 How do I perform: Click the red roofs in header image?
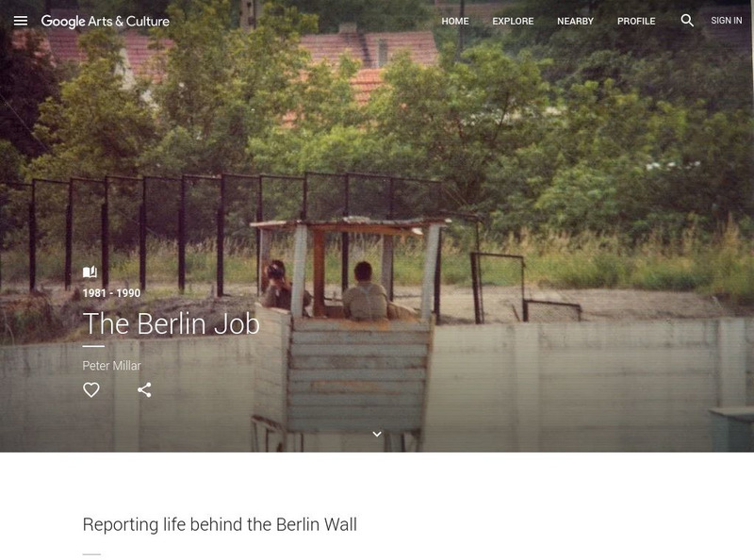(368, 48)
